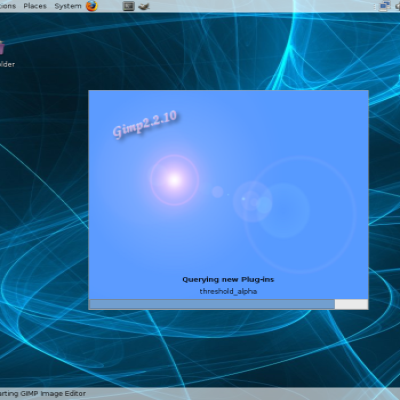Click the 'threshold_alpha' plug-in name text
The height and width of the screenshot is (400, 400).
pyautogui.click(x=228, y=291)
